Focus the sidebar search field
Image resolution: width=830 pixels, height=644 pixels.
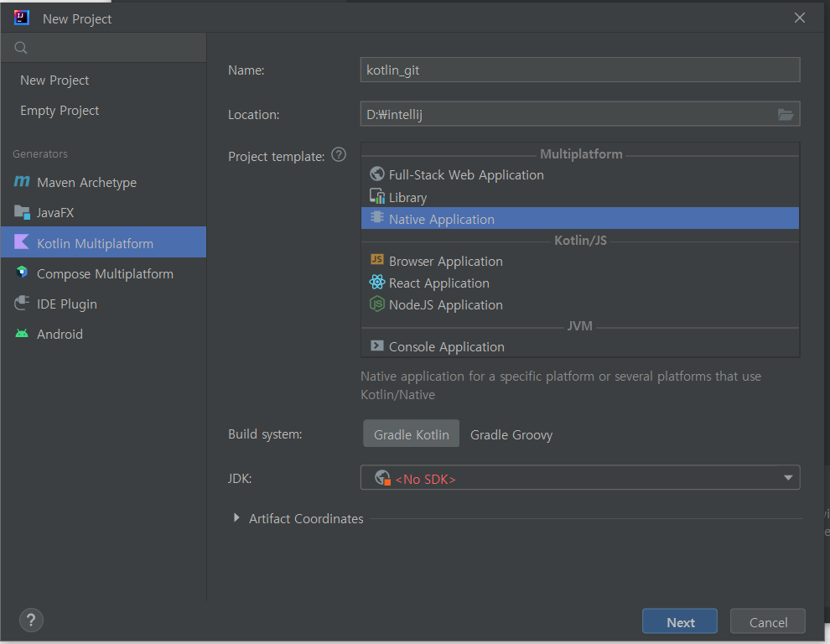pos(104,48)
